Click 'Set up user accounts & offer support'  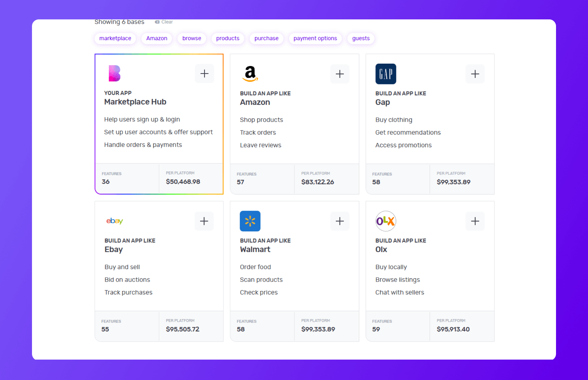(158, 132)
